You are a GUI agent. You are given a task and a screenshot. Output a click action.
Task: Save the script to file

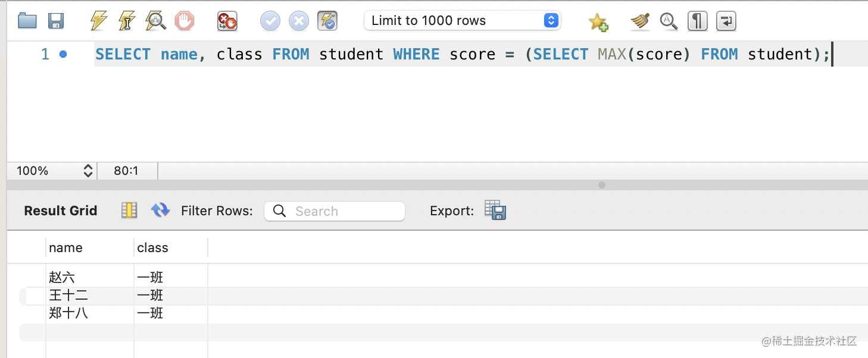click(x=56, y=21)
